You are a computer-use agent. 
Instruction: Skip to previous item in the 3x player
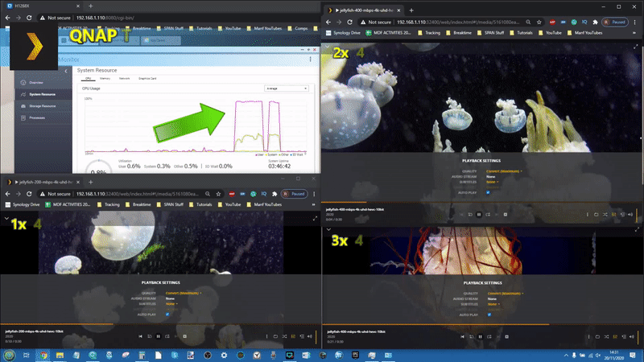(462, 336)
